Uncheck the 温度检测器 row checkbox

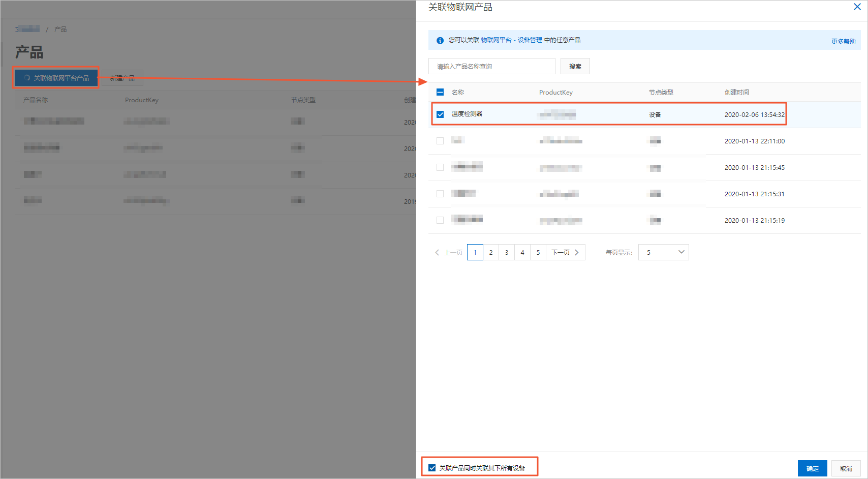pyautogui.click(x=440, y=114)
